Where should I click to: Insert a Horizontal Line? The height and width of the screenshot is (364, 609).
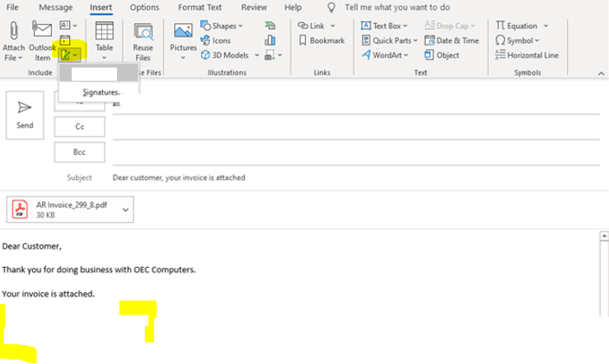[527, 55]
